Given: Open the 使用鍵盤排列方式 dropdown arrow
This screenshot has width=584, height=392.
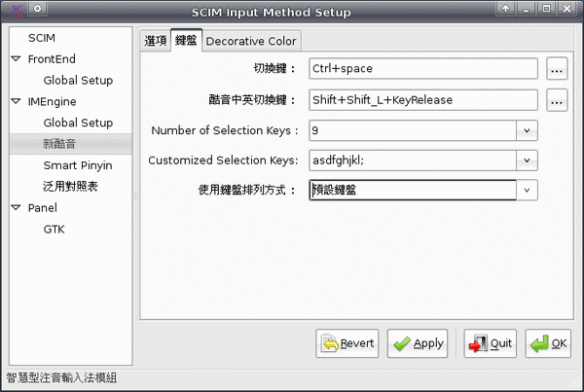Looking at the screenshot, I should pyautogui.click(x=527, y=191).
